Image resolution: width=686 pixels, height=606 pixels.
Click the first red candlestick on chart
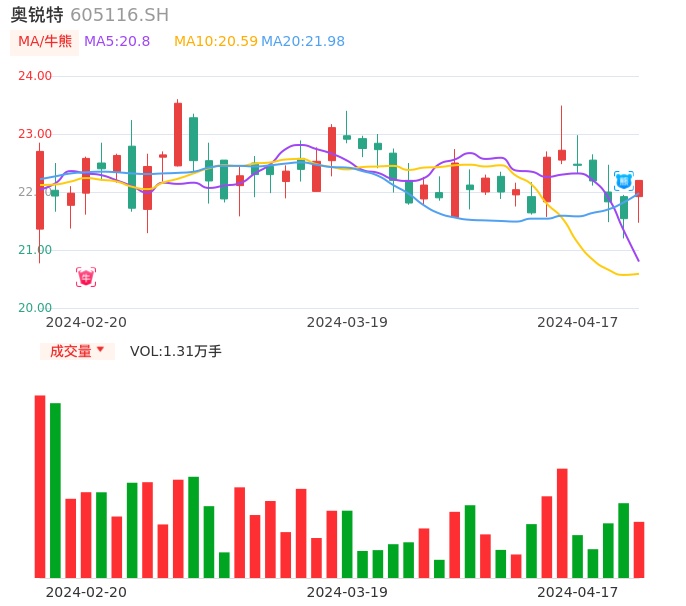tap(40, 190)
